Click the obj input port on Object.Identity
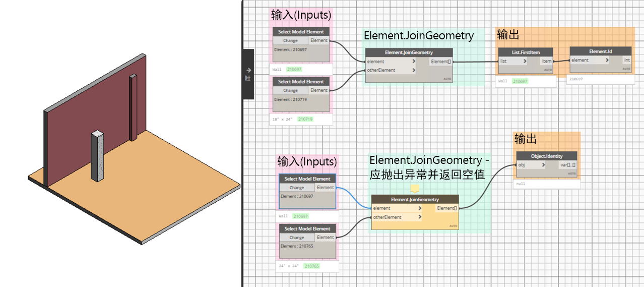Image resolution: width=644 pixels, height=287 pixels. pyautogui.click(x=532, y=165)
